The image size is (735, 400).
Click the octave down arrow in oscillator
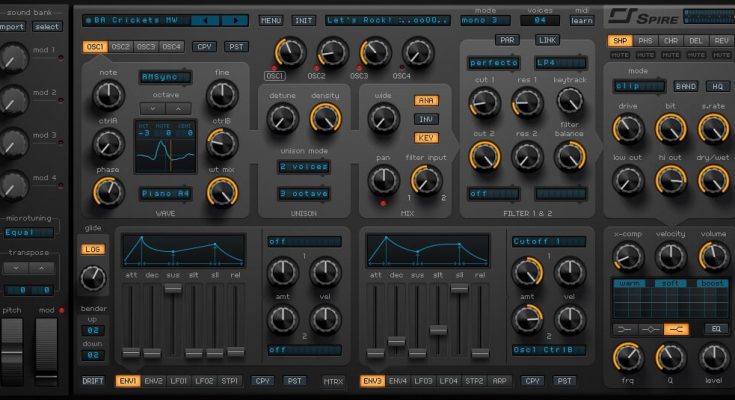click(x=153, y=107)
